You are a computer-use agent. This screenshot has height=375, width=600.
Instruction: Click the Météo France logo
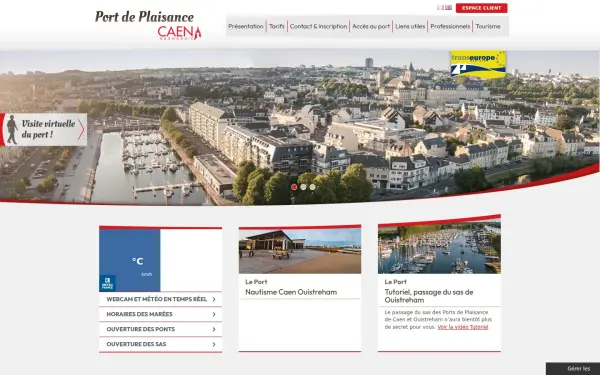tap(108, 283)
